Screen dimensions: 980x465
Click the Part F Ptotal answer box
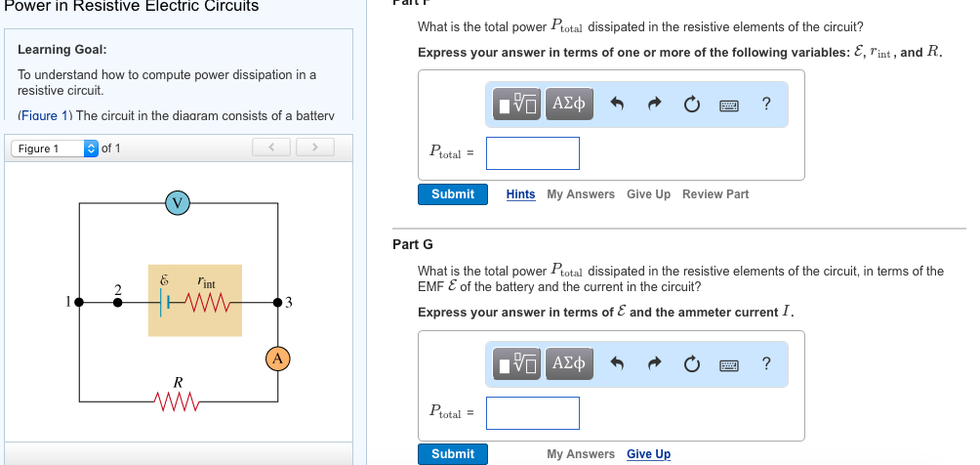tap(533, 153)
